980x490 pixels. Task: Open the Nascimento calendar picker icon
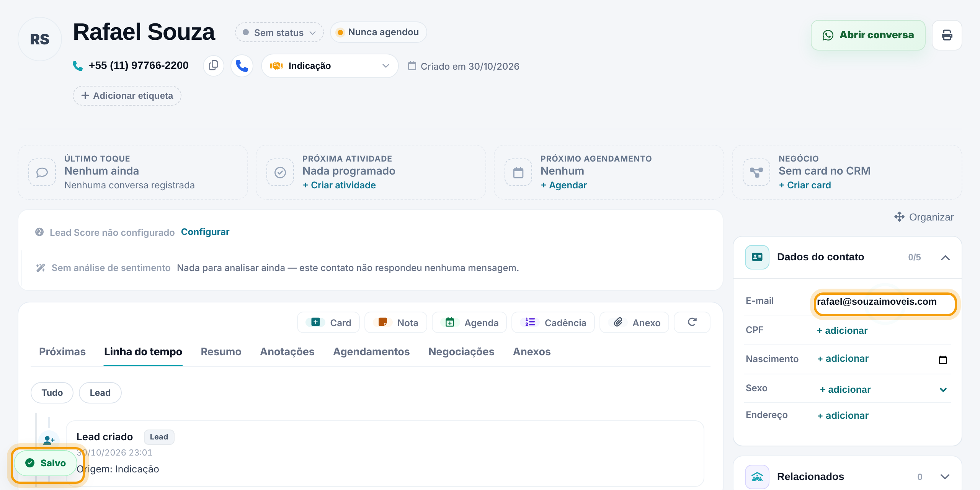click(942, 359)
